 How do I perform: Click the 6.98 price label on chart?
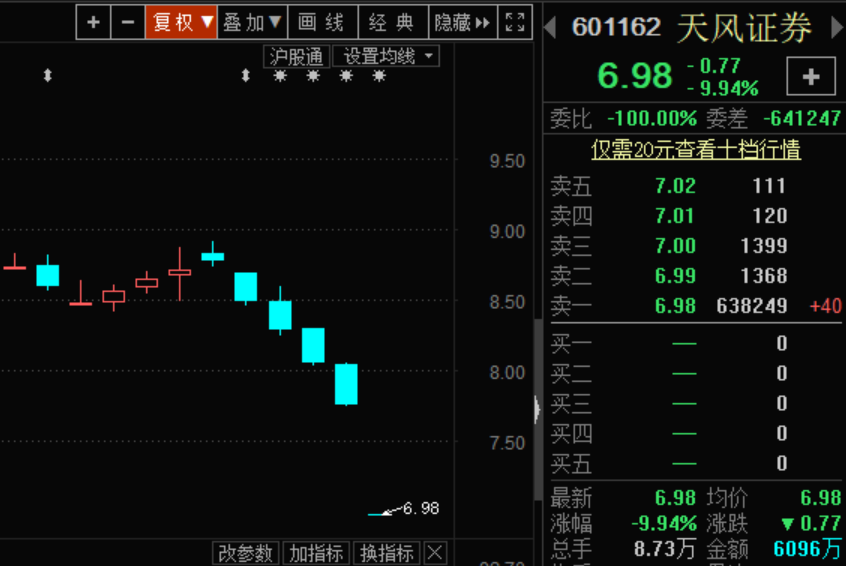coord(421,508)
